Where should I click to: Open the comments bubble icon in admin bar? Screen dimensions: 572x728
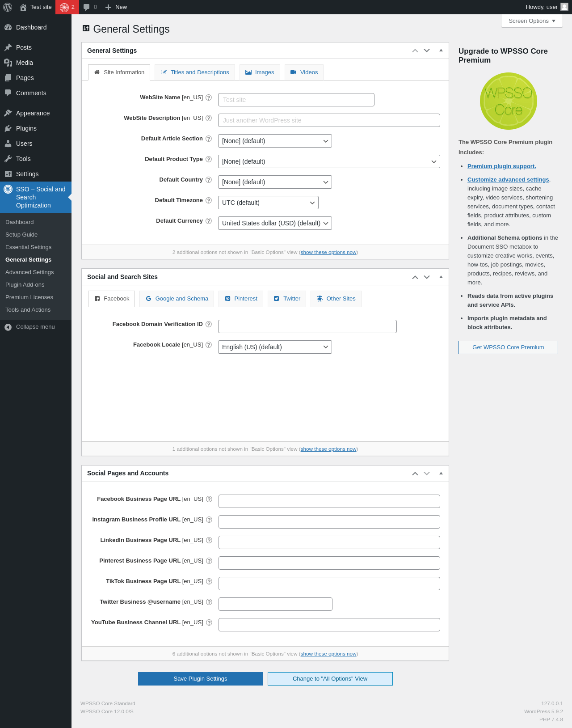click(90, 7)
